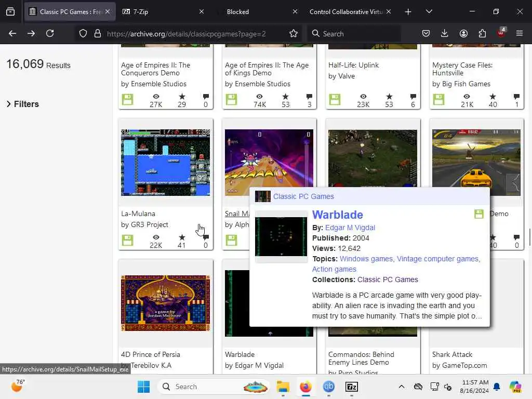Click the software floppy icon on La-Mulana card
The image size is (532, 399).
tap(128, 240)
